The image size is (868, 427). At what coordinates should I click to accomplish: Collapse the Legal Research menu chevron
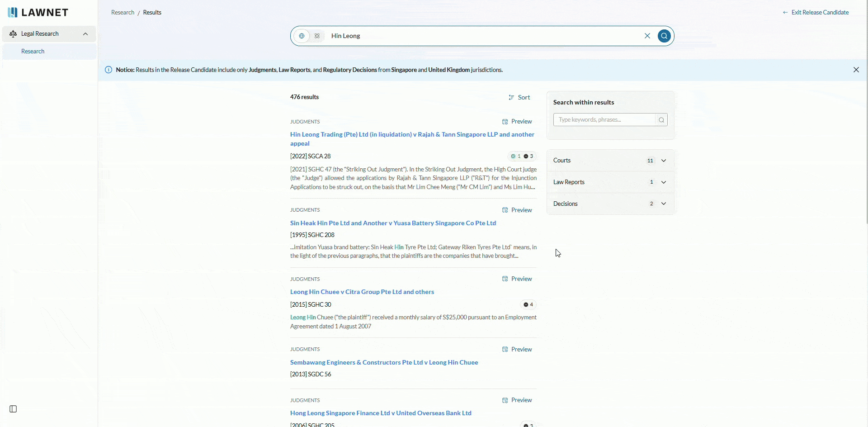(85, 34)
